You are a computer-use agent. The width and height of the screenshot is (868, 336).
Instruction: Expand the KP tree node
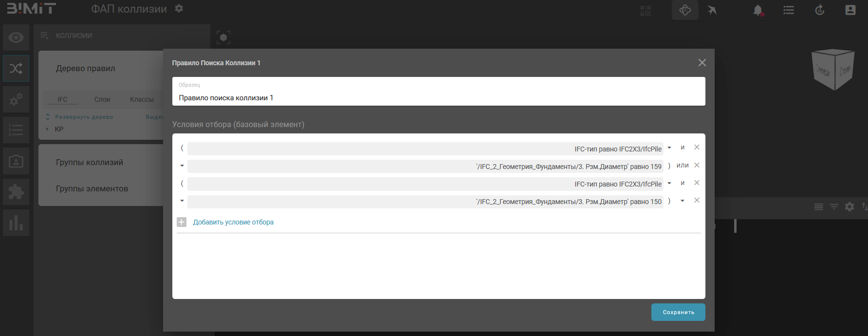tap(47, 129)
